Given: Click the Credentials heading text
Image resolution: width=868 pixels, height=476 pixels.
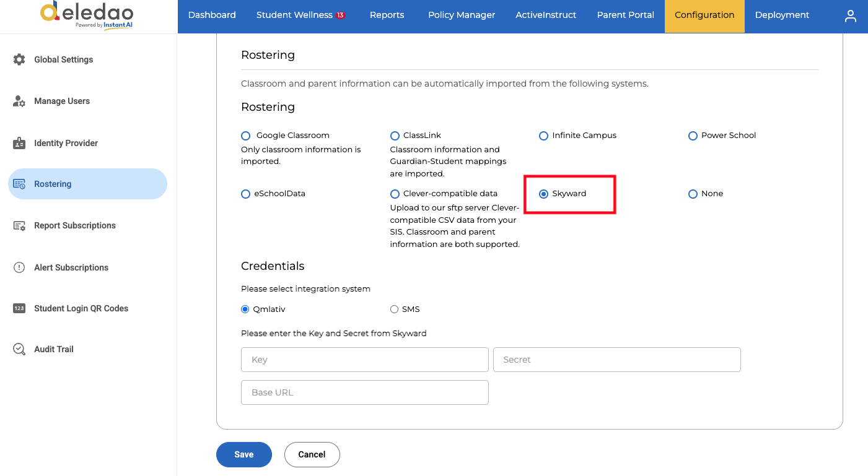Looking at the screenshot, I should click(273, 266).
